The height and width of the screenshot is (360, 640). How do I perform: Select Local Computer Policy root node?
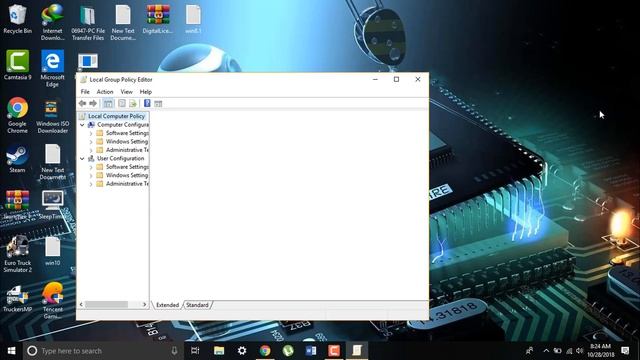point(116,116)
